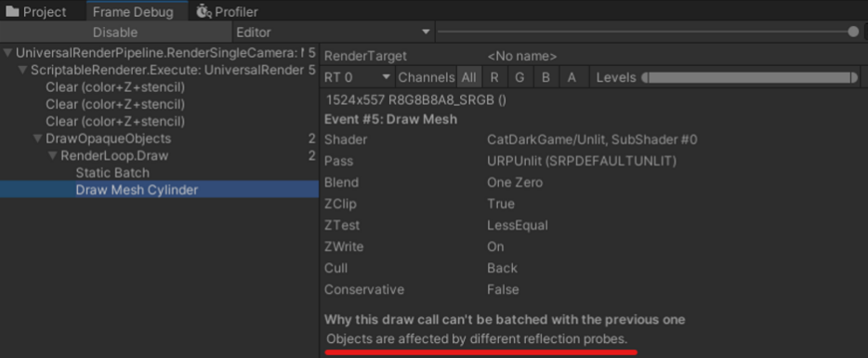Click the Project tab folder icon
The image size is (868, 358).
click(12, 11)
